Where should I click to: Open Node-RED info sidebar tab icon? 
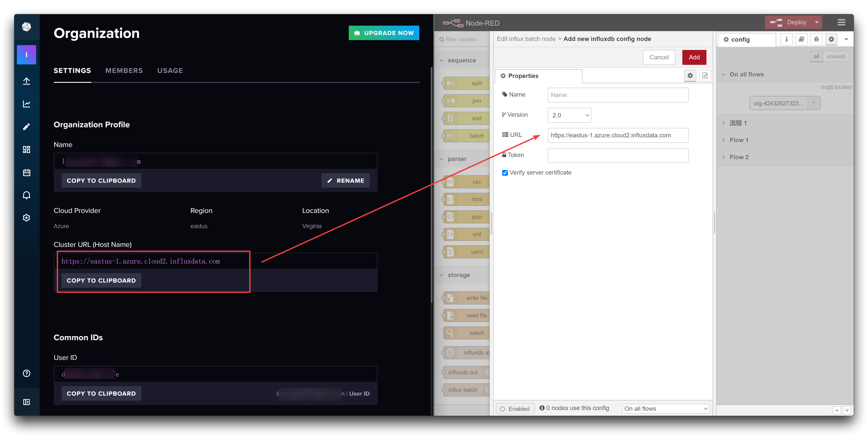pos(786,39)
